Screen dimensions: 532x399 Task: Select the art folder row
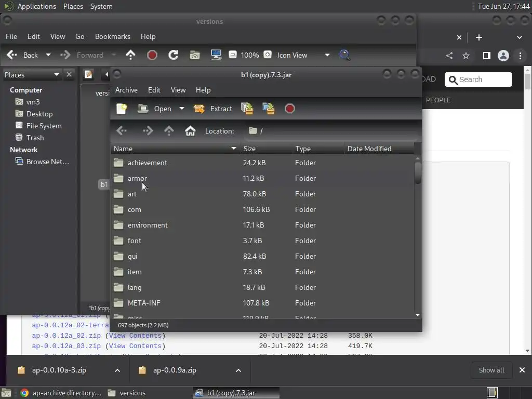[x=262, y=194]
